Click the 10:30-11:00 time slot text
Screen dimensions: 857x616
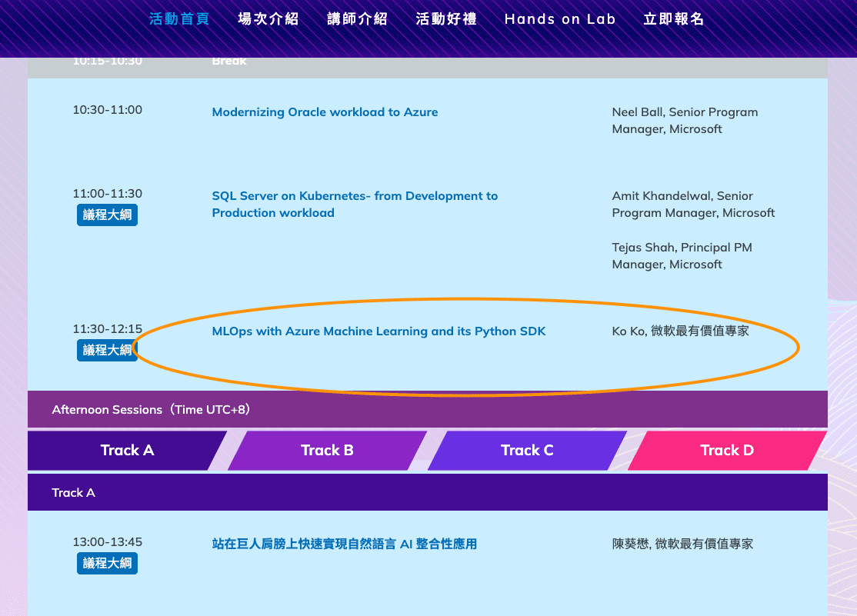(108, 110)
